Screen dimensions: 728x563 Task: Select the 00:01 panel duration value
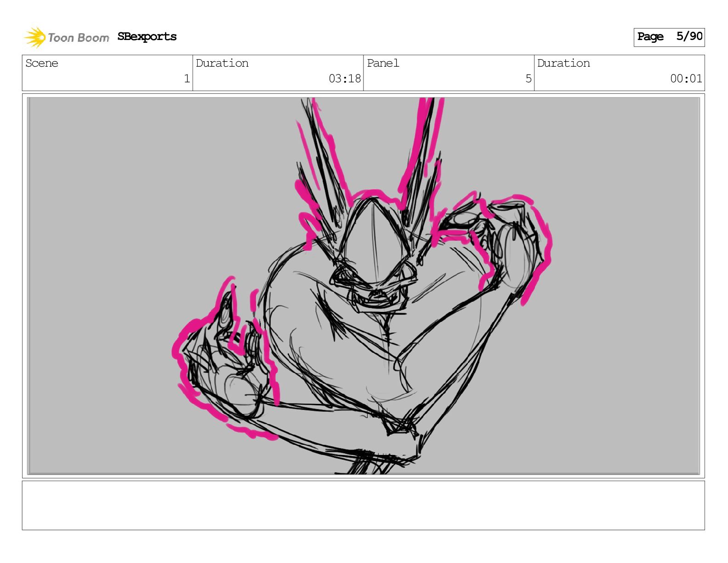pyautogui.click(x=686, y=79)
